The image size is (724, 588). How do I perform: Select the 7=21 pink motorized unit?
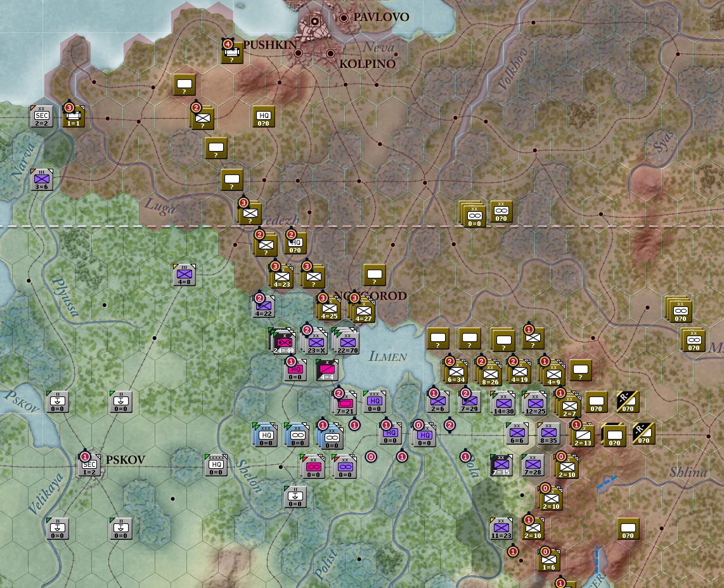(345, 403)
